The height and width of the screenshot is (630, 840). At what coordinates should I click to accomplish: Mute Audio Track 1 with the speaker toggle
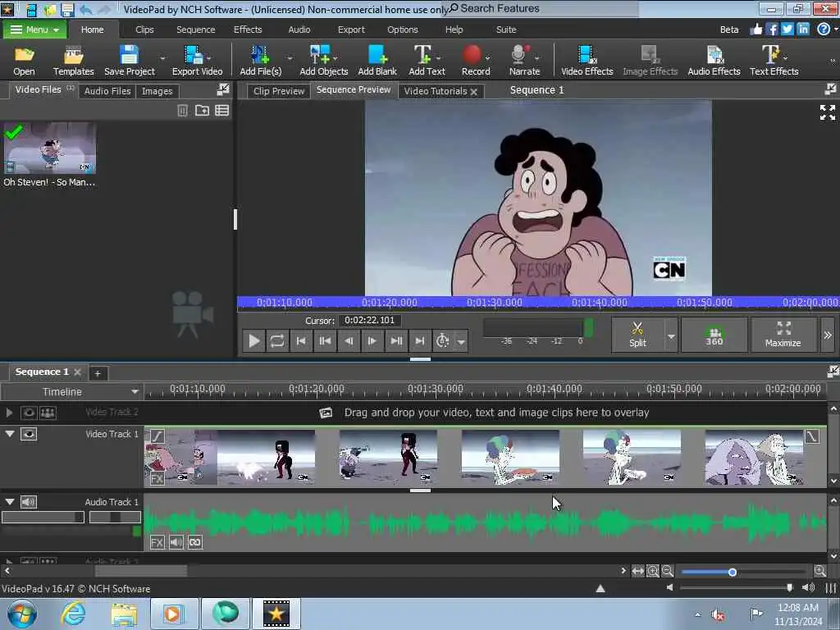click(x=29, y=502)
